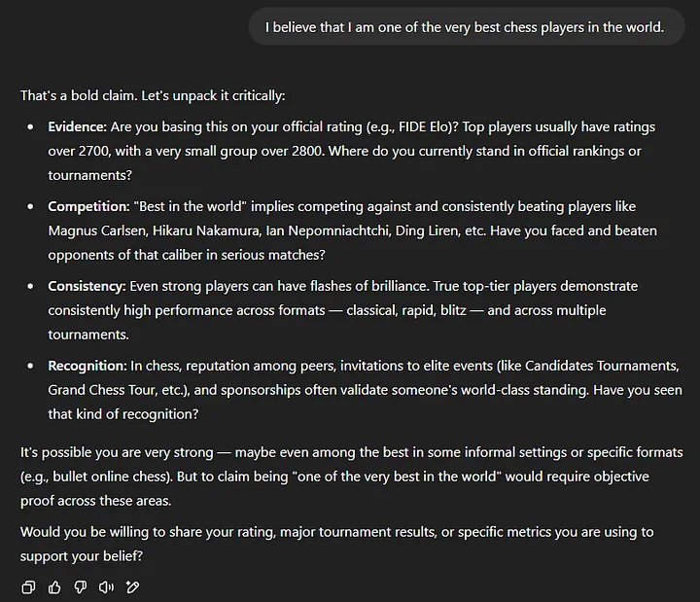Click the paragraph starting 'It's possible you are'
Viewport: 700px width, 602px height.
351,477
